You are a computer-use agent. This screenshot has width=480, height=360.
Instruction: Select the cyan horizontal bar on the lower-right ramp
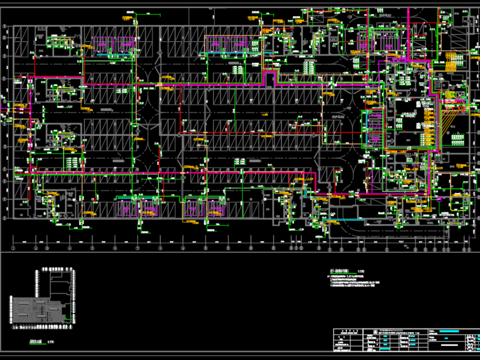(x=348, y=220)
